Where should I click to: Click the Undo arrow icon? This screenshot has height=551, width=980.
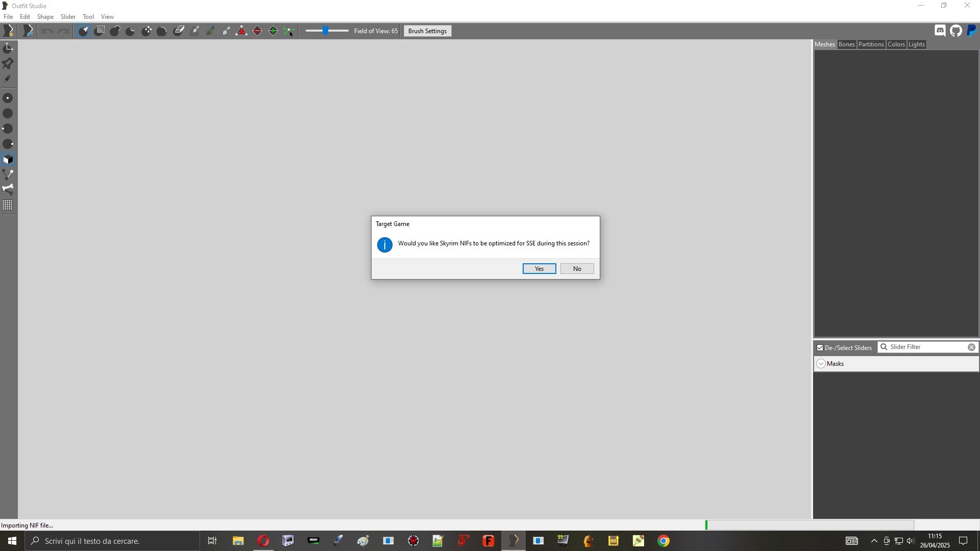click(x=47, y=31)
